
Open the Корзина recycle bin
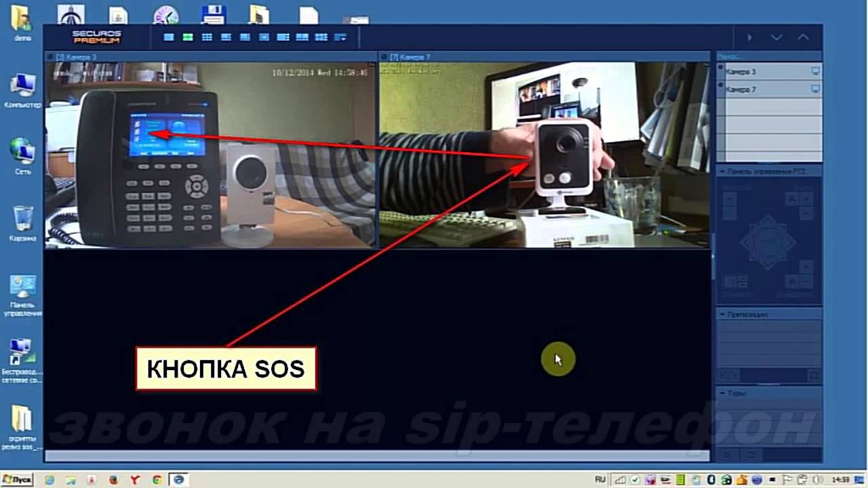tap(22, 224)
